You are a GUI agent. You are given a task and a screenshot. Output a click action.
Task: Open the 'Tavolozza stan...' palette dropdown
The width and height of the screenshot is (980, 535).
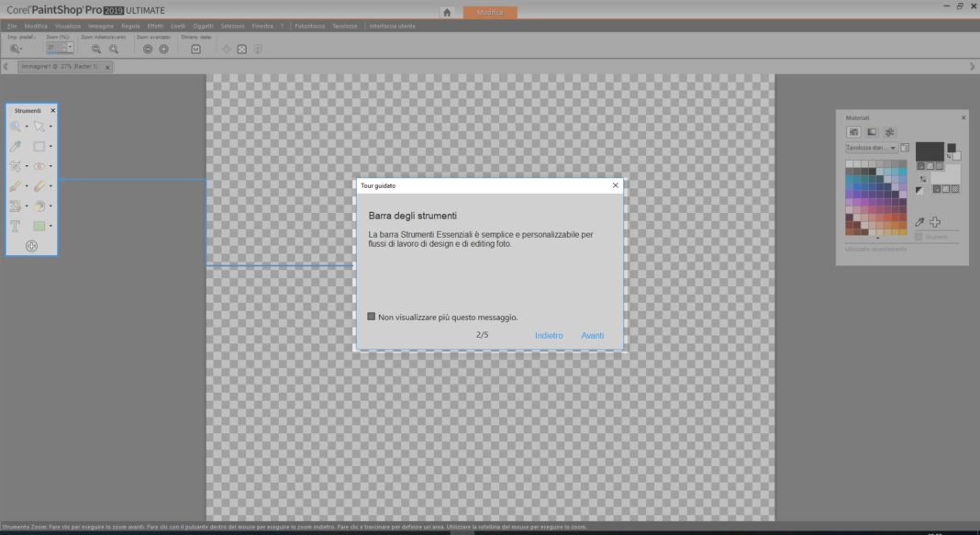tap(893, 147)
